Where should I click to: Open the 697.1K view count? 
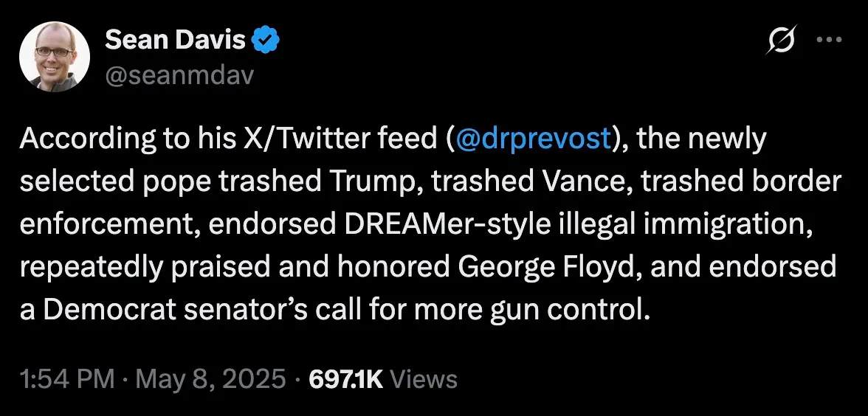[346, 379]
